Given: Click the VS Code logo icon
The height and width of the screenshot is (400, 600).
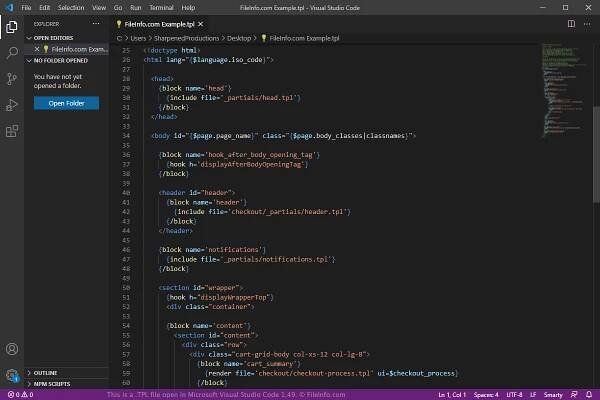Looking at the screenshot, I should (9, 7).
